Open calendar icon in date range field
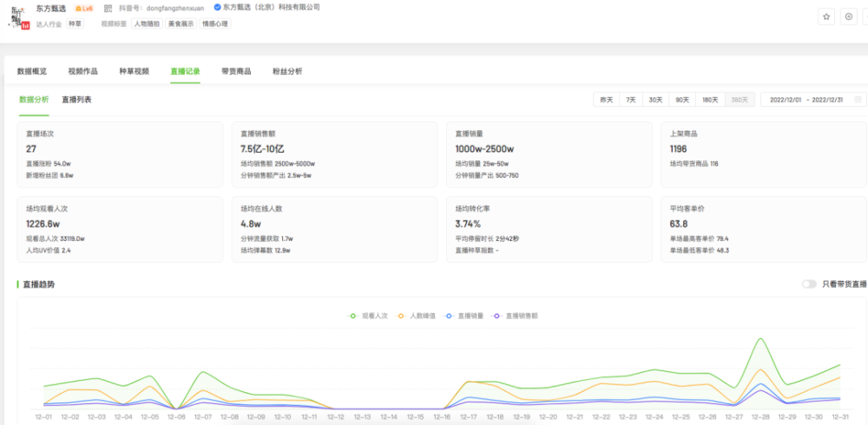The height and width of the screenshot is (425, 868). tap(858, 100)
